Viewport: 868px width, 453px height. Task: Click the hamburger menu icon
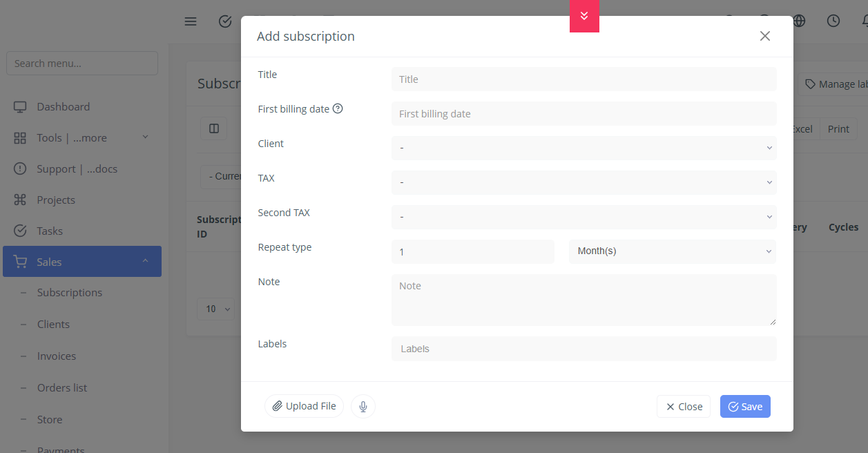(x=191, y=21)
